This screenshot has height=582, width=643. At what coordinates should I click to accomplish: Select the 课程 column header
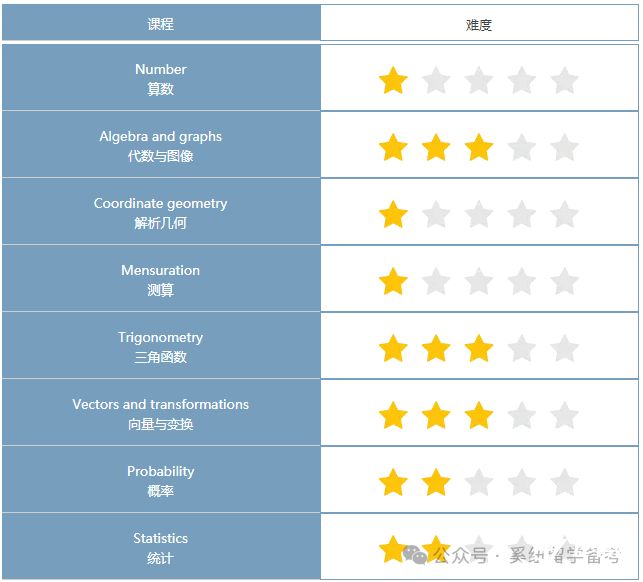coord(161,24)
